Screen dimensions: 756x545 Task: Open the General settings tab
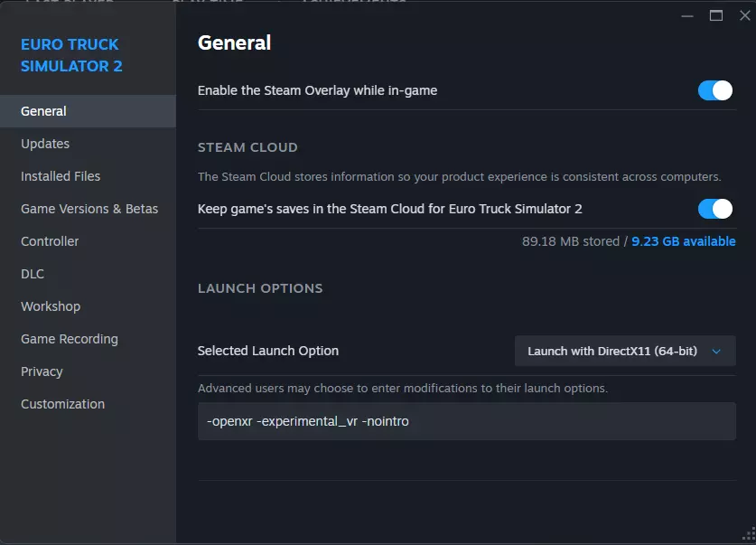88,111
